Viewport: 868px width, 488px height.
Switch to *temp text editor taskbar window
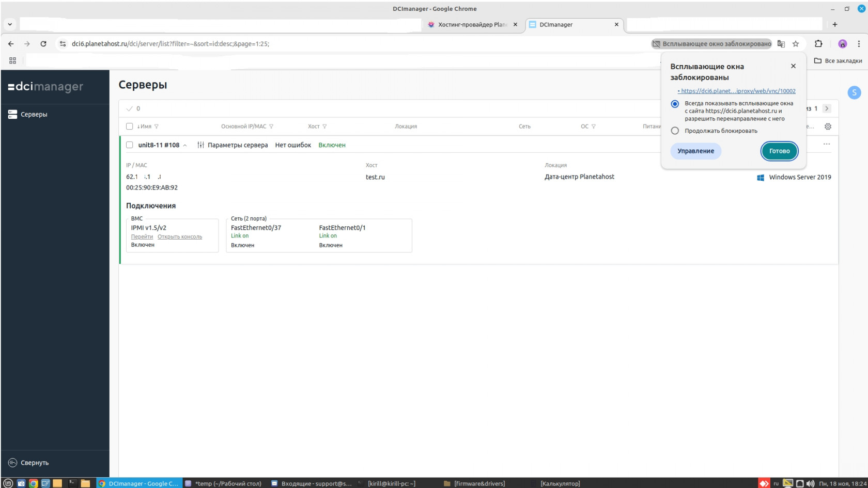[x=223, y=483]
